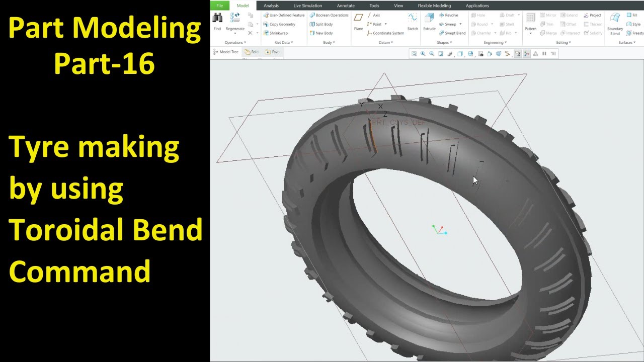
Task: Switch to the Applications ribbon tab
Action: click(x=477, y=6)
